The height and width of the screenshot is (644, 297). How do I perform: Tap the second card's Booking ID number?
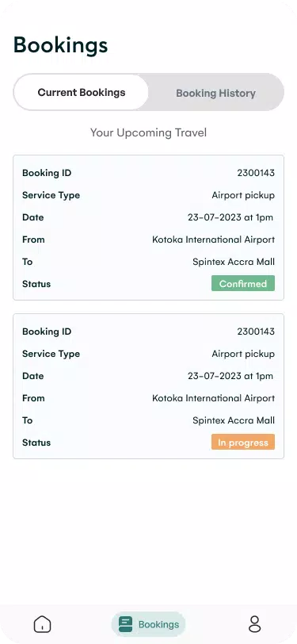coord(256,332)
